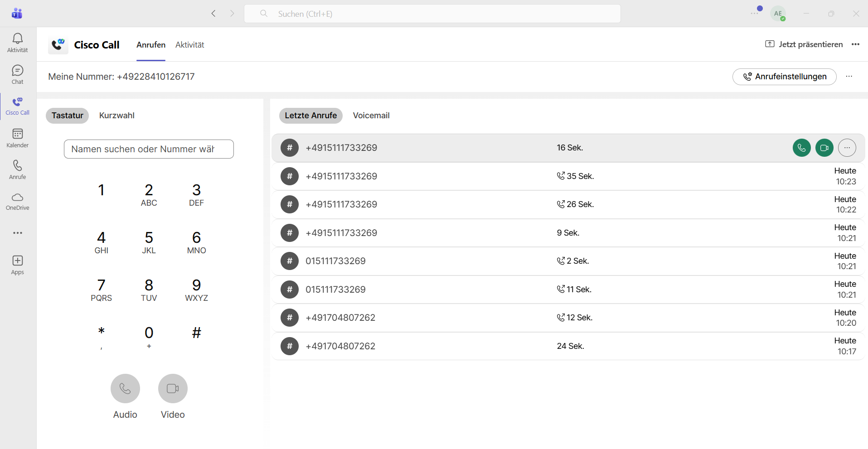868x449 pixels.
Task: Switch to the Voicemail tab
Action: click(x=371, y=116)
